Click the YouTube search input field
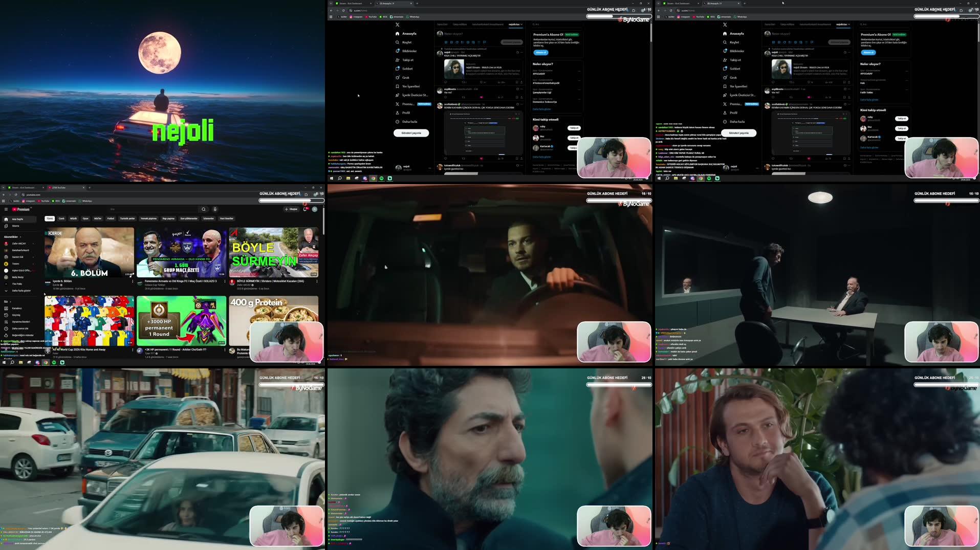 point(154,209)
